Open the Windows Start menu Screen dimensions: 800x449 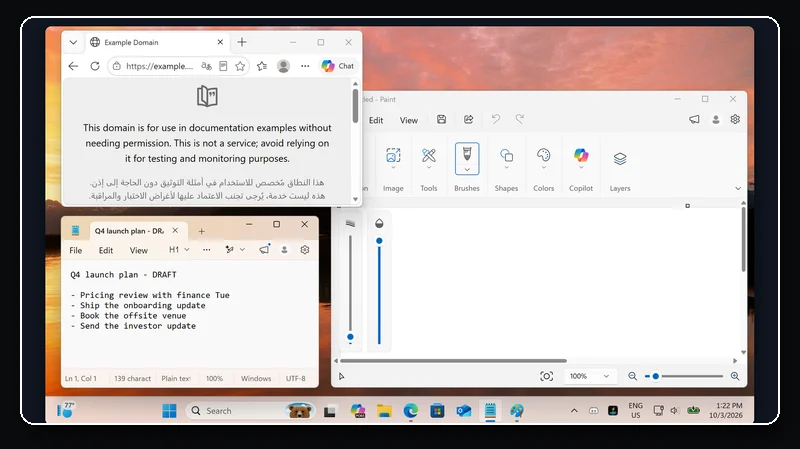tap(169, 411)
